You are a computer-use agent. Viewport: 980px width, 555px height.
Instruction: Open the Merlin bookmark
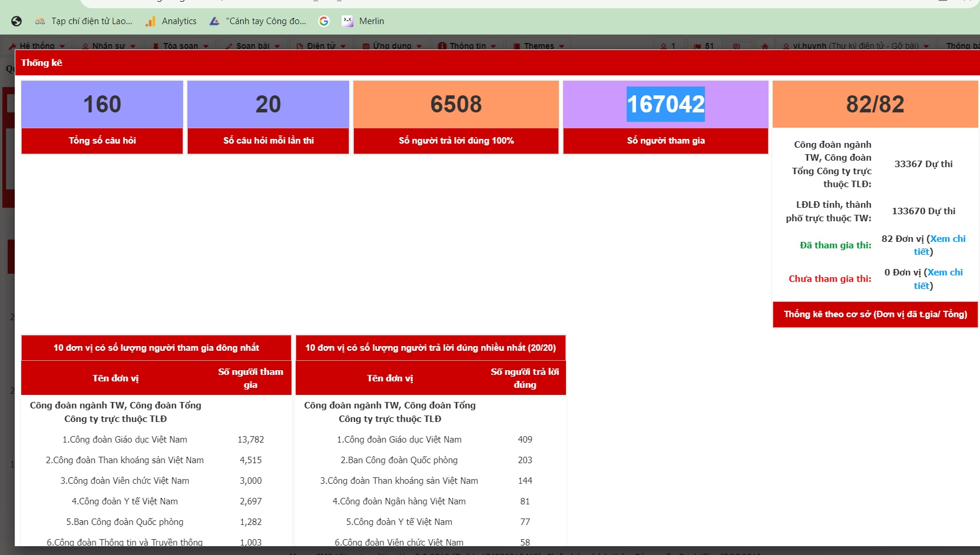coord(363,21)
